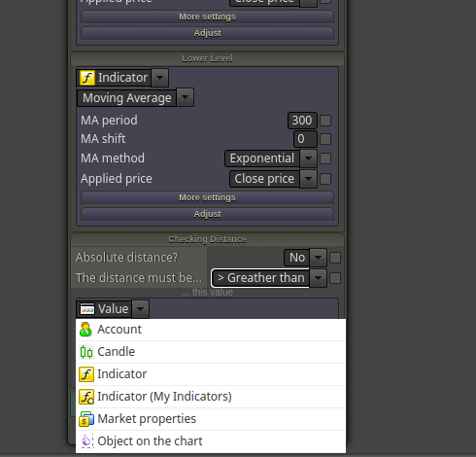Expand the MA method Exponential dropdown
The width and height of the screenshot is (476, 457).
[308, 158]
